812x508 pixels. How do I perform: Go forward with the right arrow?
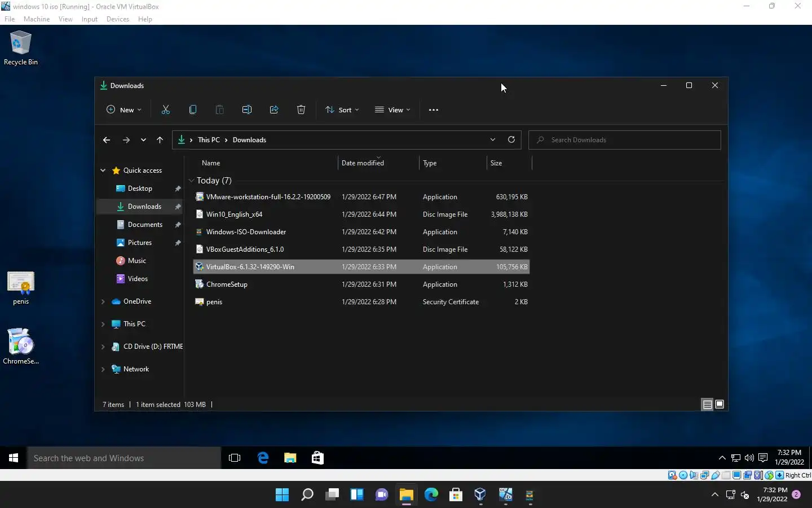tap(126, 140)
